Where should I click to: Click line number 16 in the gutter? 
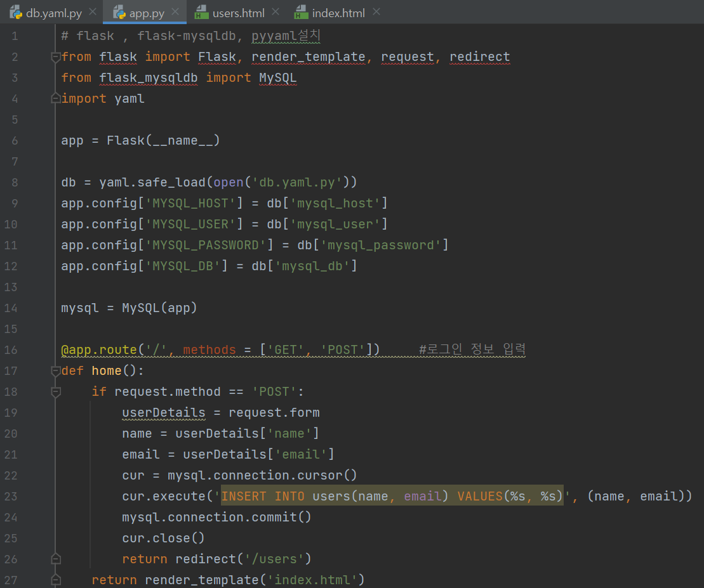click(11, 350)
